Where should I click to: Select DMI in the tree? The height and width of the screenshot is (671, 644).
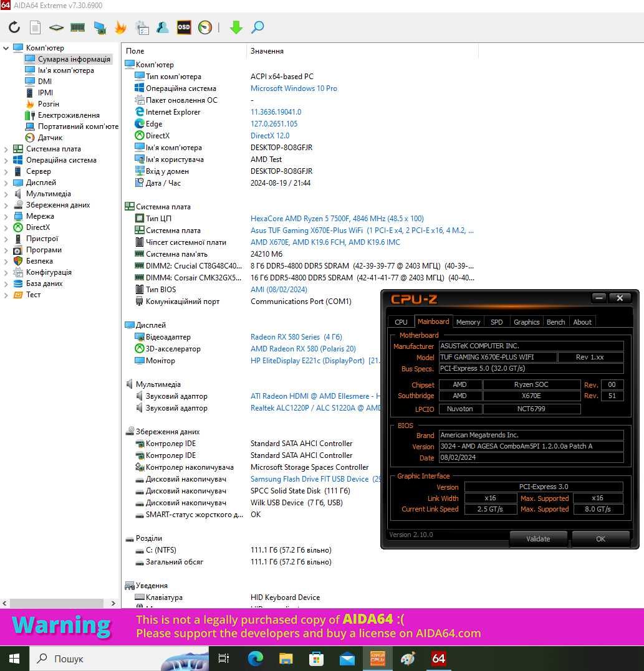pyautogui.click(x=44, y=82)
